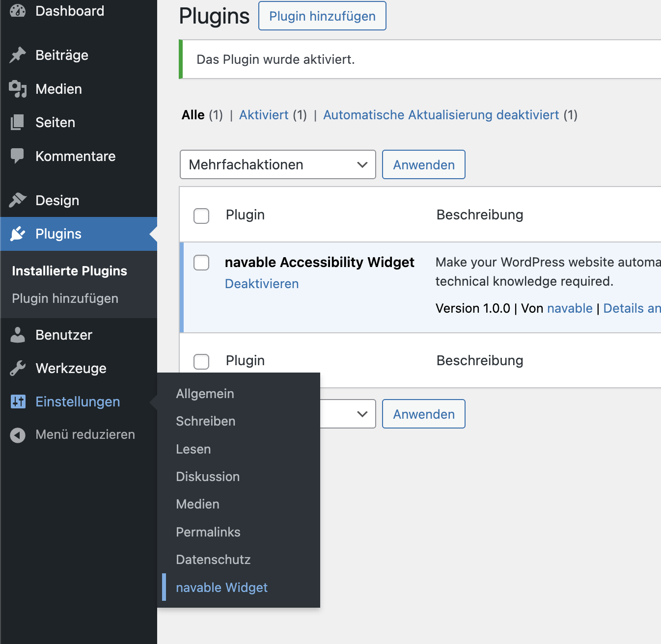Select navable Widget in the Einstellungen submenu
The height and width of the screenshot is (644, 661).
tap(221, 587)
